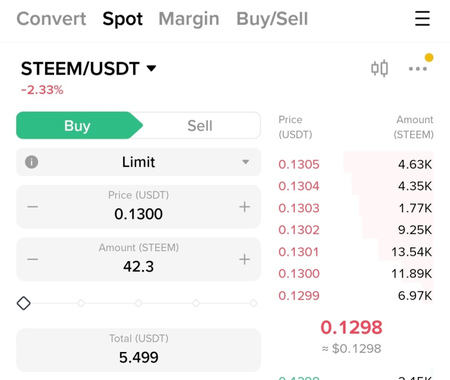Open the three-dots more options icon
Screen dimensions: 450x380
pyautogui.click(x=418, y=69)
